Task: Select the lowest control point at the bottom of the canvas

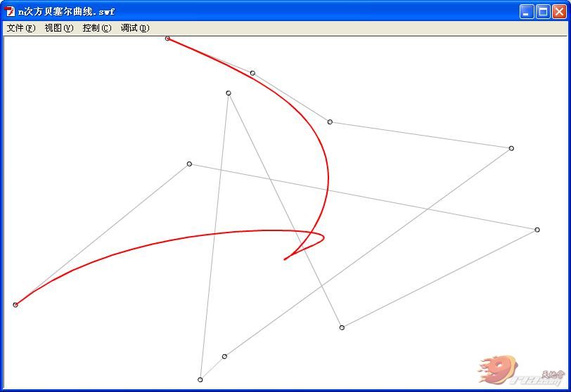Action: pos(200,379)
